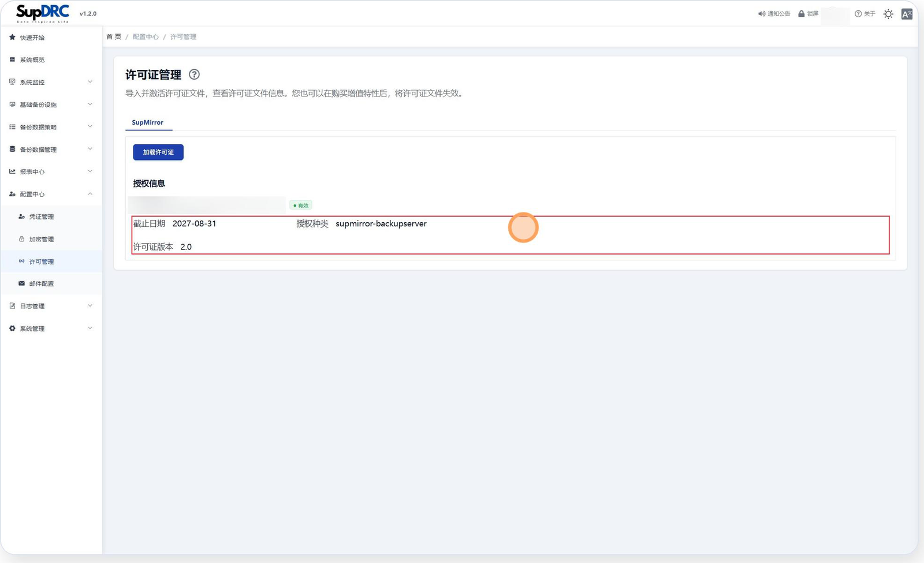Open the About question mark icon
The image size is (924, 563).
(x=858, y=14)
